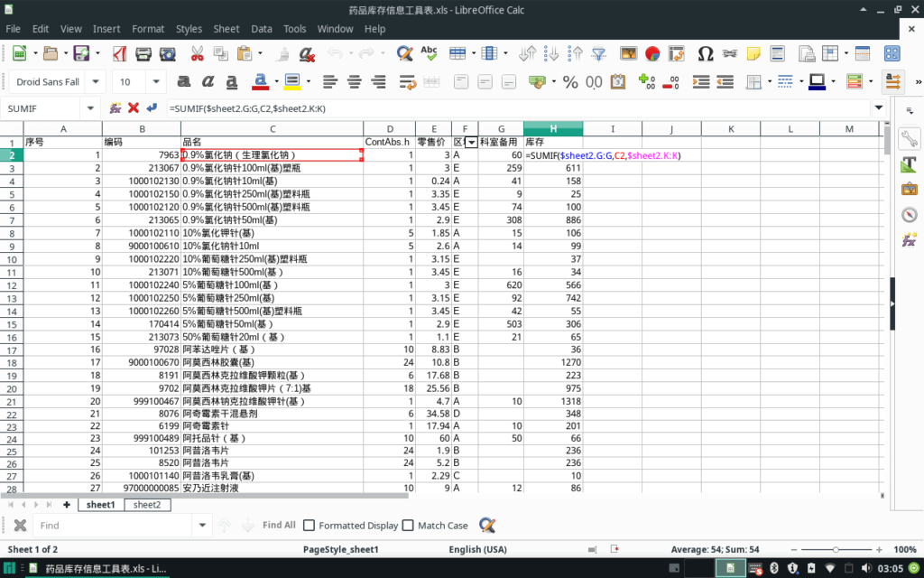Expand the font color dropdown arrow

(276, 83)
